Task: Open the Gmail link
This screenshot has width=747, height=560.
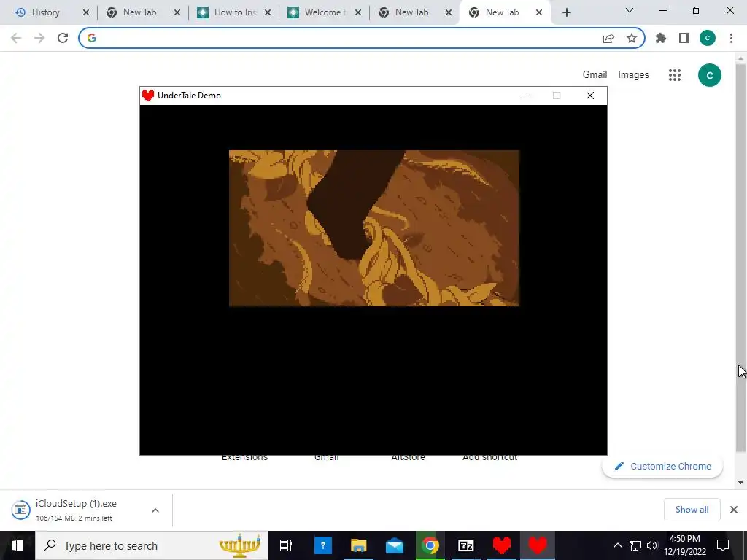Action: point(595,75)
